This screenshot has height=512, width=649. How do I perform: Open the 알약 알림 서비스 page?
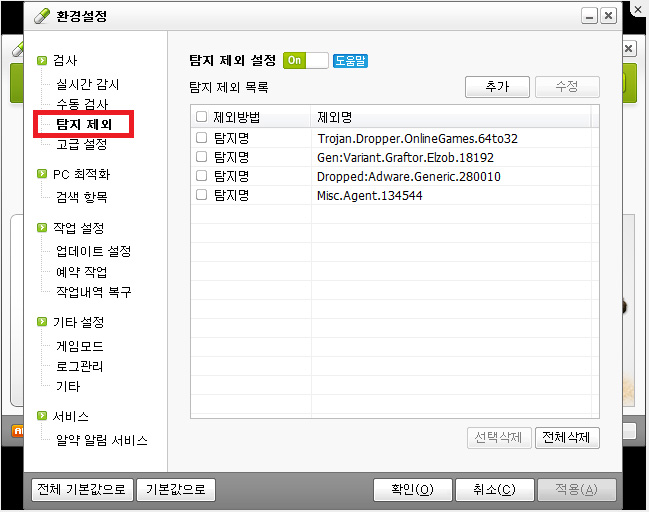click(102, 440)
